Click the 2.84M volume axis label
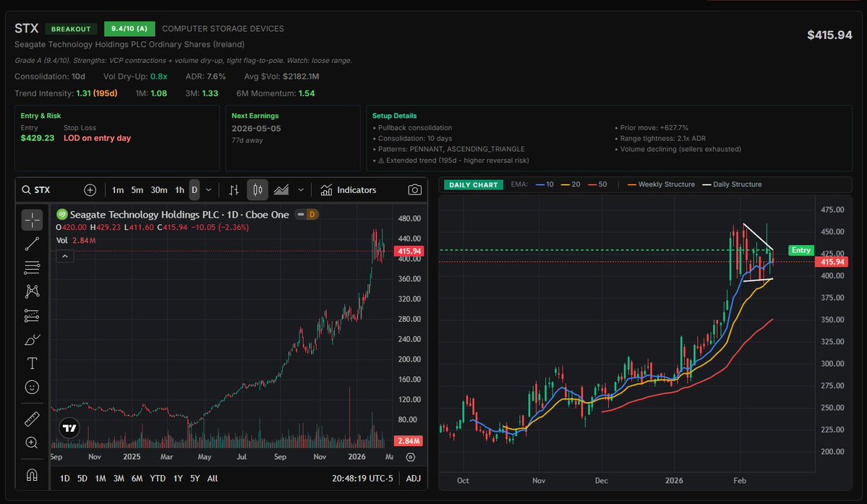This screenshot has height=504, width=867. (409, 440)
